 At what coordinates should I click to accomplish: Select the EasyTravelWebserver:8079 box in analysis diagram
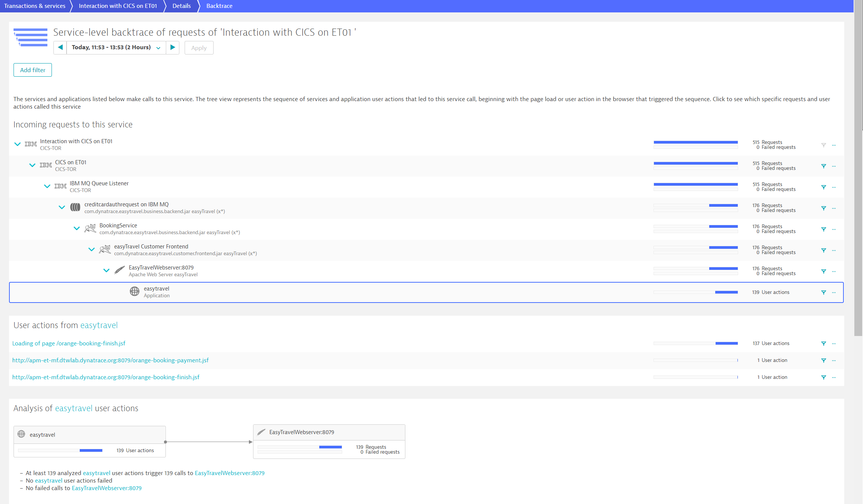click(329, 442)
